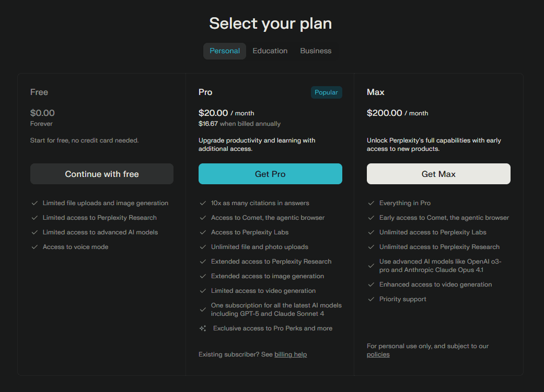
Task: Click checkmark beside Limited access to video generation
Action: point(203,291)
